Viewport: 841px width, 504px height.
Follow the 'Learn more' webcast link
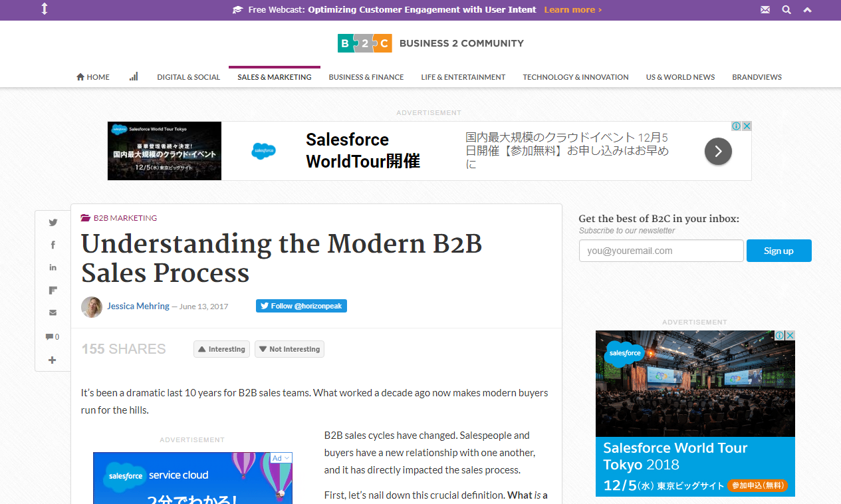(572, 10)
